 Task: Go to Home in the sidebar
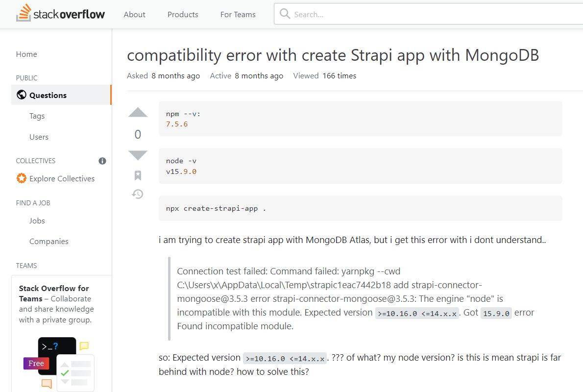pos(26,54)
